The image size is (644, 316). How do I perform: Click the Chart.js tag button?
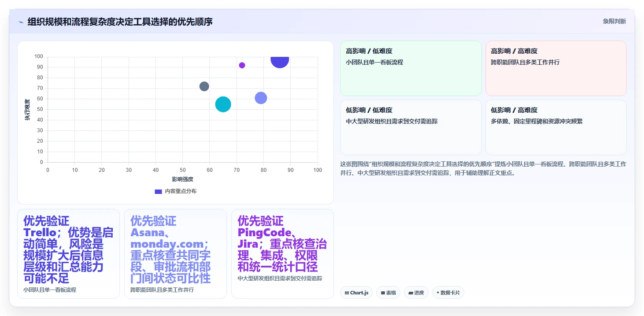pos(356,293)
